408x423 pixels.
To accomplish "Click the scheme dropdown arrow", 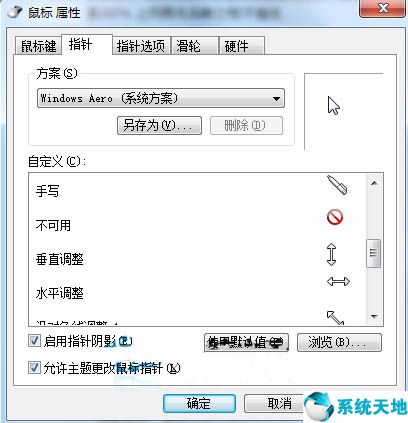I will point(276,99).
